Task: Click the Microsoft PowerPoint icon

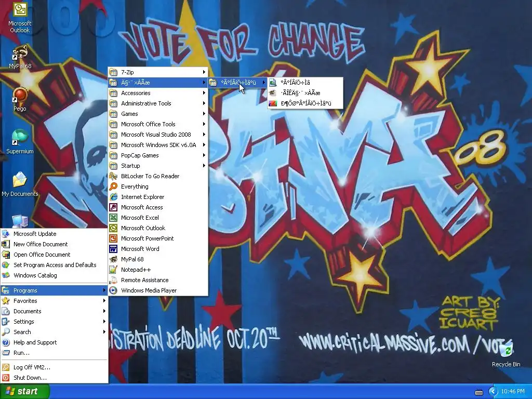Action: click(113, 238)
